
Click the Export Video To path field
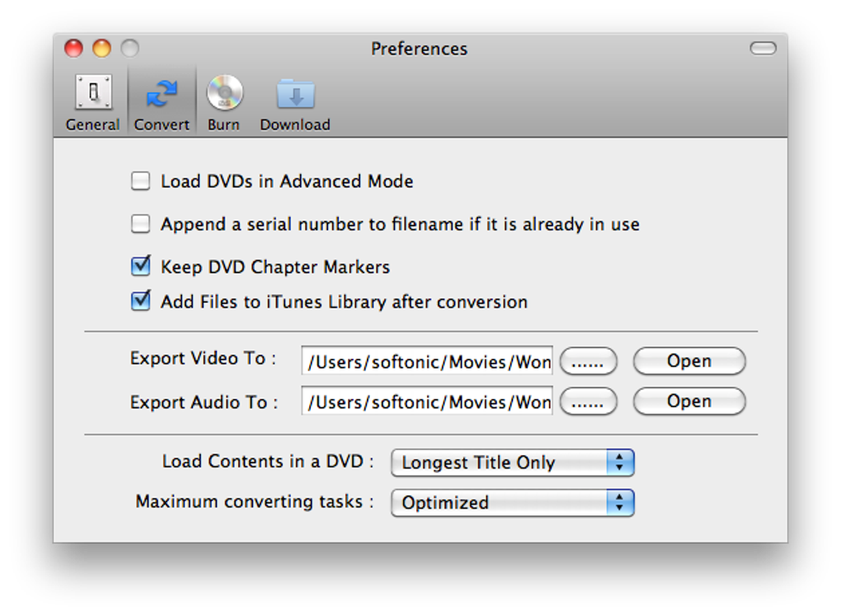coord(427,361)
